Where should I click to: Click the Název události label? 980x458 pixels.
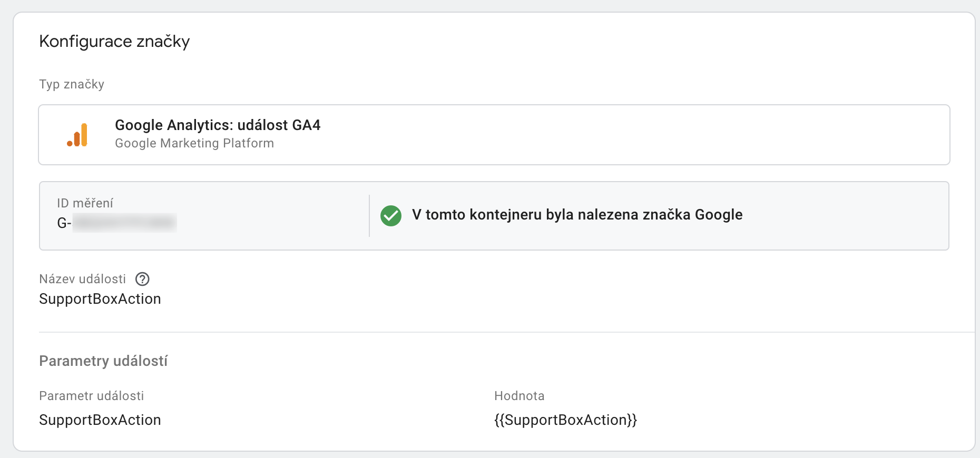(x=83, y=279)
